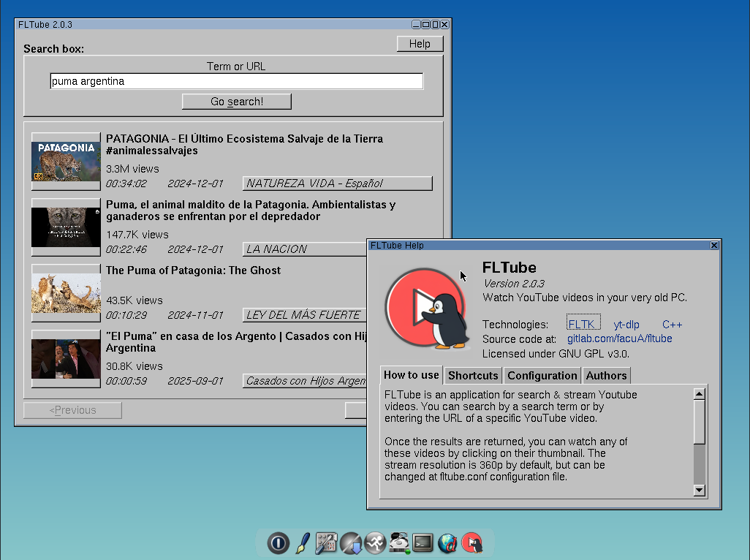
Task: Open the Configuration tab in help
Action: (x=542, y=376)
